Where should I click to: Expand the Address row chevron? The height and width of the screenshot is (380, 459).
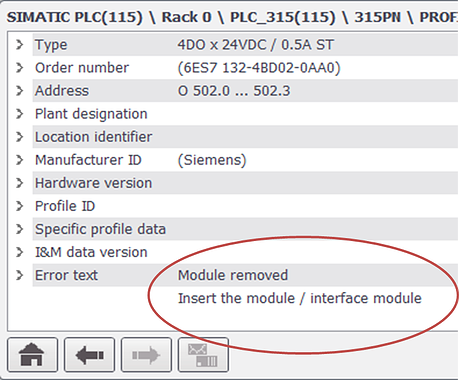[20, 91]
